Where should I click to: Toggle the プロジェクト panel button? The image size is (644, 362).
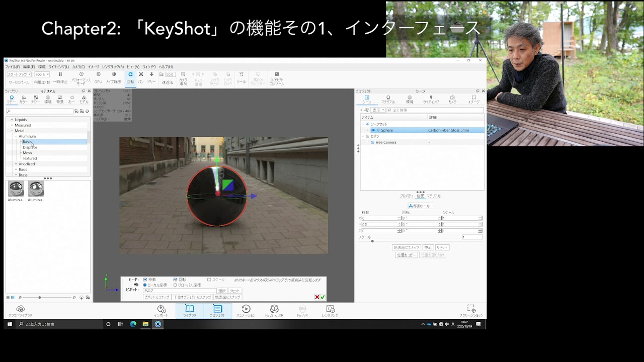tap(218, 311)
